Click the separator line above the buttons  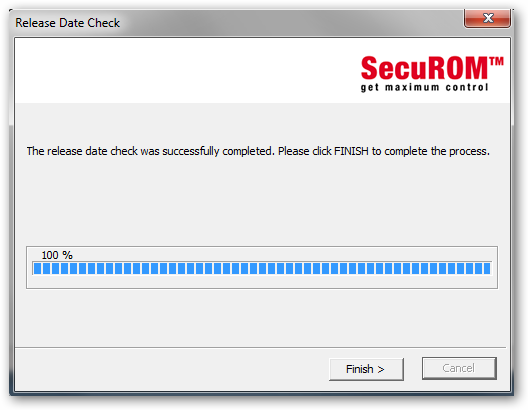(260, 347)
